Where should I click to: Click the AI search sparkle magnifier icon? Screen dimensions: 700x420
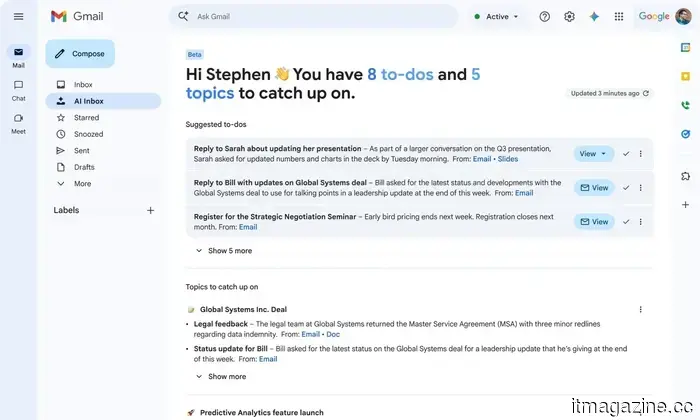tap(183, 17)
